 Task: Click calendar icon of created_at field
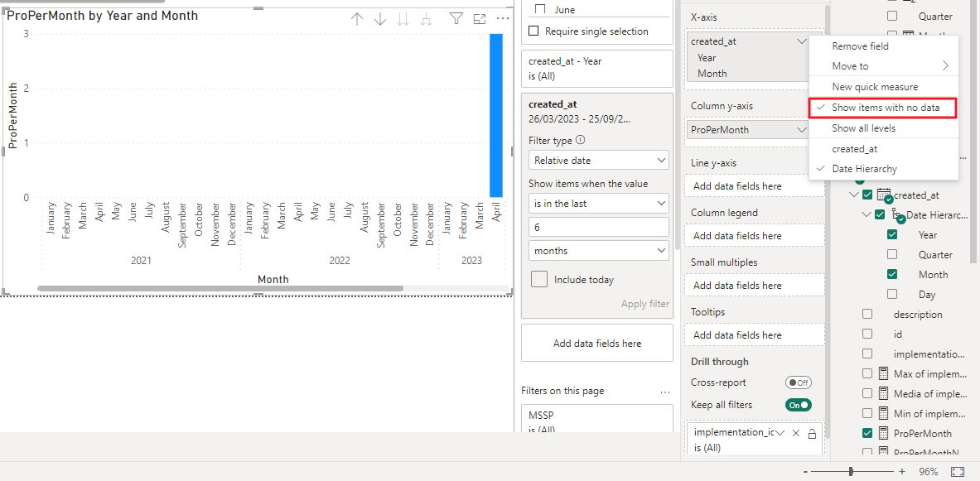tap(884, 195)
